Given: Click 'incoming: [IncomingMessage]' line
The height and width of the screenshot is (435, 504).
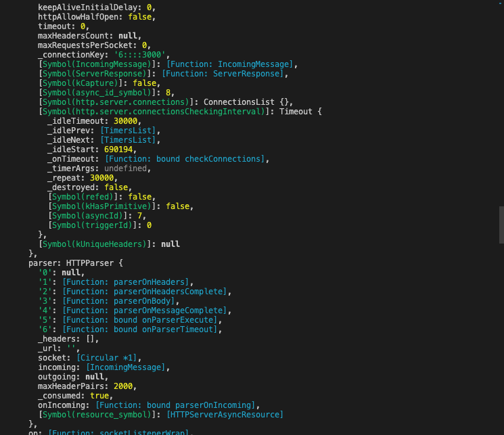Looking at the screenshot, I should pyautogui.click(x=104, y=367).
